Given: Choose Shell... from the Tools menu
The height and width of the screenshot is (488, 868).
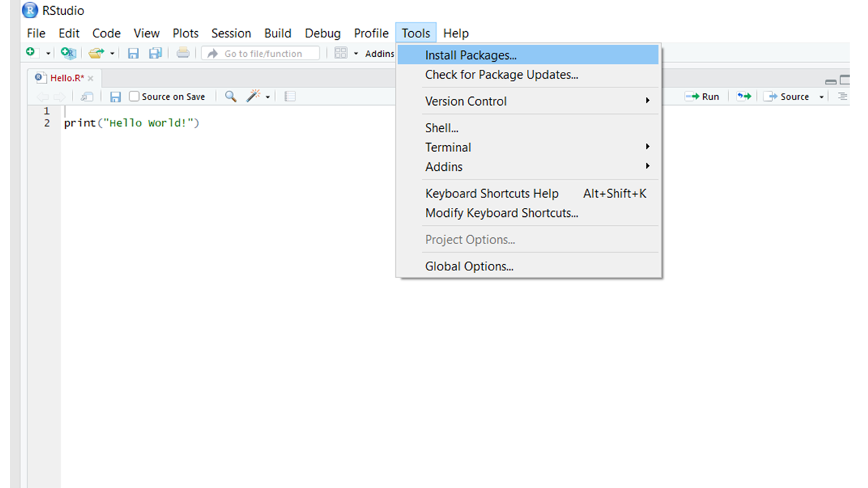Looking at the screenshot, I should (528, 127).
